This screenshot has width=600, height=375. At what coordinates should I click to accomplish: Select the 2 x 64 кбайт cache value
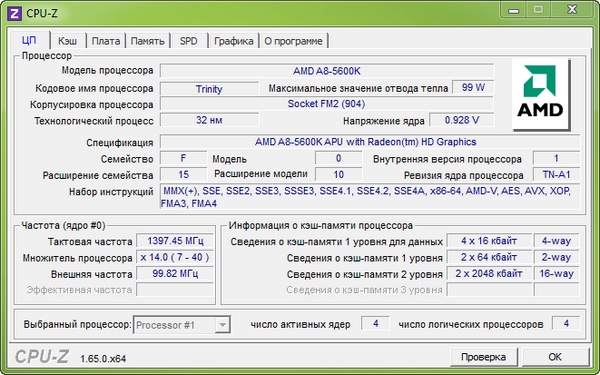(x=489, y=257)
